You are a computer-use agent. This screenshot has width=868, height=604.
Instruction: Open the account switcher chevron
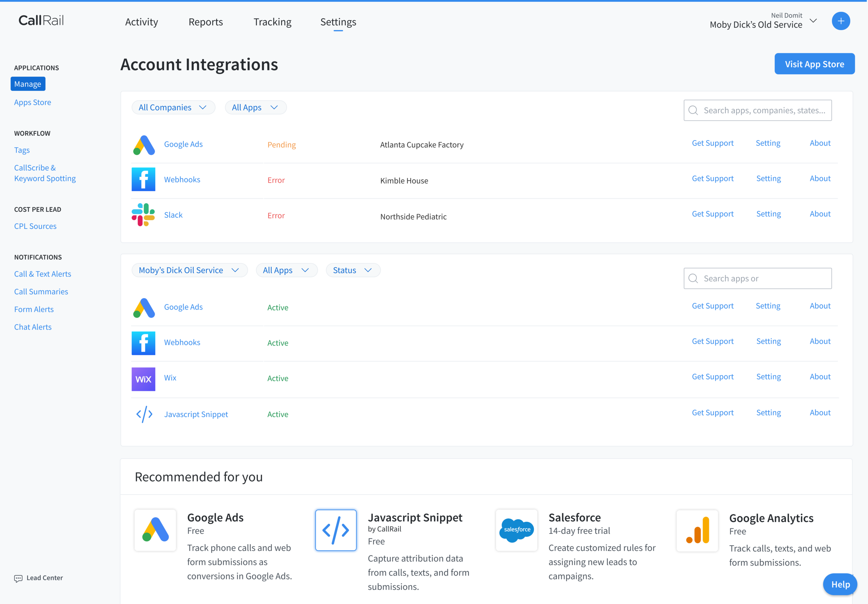(x=813, y=21)
